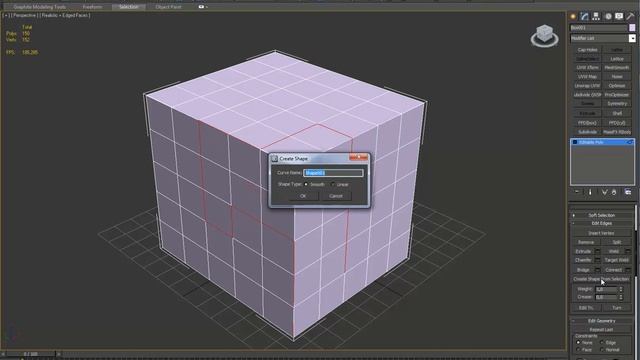Click the Pin Stack icon
The height and width of the screenshot is (360, 640).
[577, 192]
